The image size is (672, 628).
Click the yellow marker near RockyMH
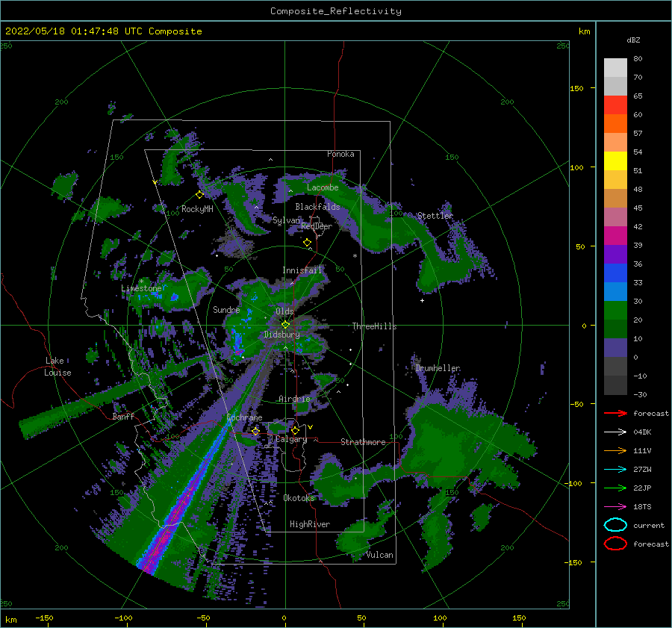[x=199, y=195]
